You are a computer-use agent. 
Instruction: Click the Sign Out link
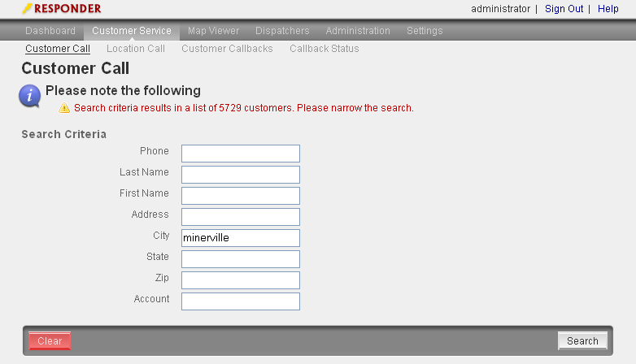point(564,9)
